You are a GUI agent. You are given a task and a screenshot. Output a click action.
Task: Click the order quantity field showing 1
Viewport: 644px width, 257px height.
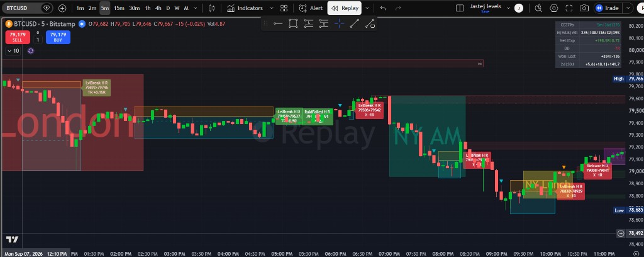click(x=38, y=40)
